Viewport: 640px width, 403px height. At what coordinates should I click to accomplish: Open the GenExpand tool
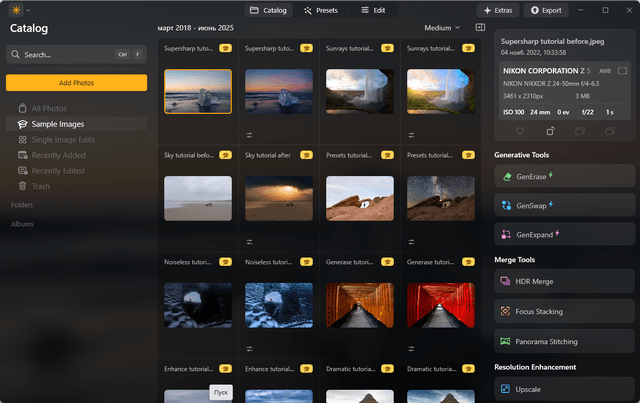(x=564, y=234)
